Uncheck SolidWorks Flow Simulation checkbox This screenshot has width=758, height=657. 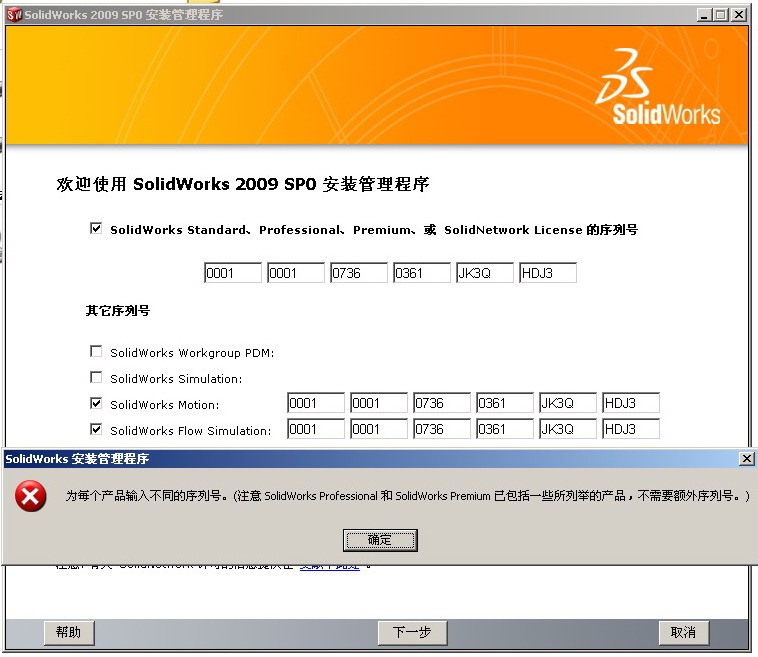click(96, 429)
